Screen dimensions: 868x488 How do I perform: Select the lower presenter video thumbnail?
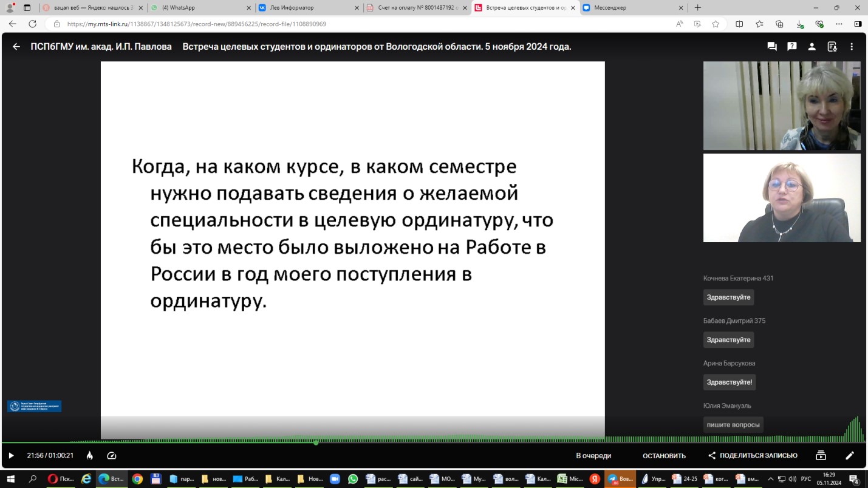click(782, 198)
